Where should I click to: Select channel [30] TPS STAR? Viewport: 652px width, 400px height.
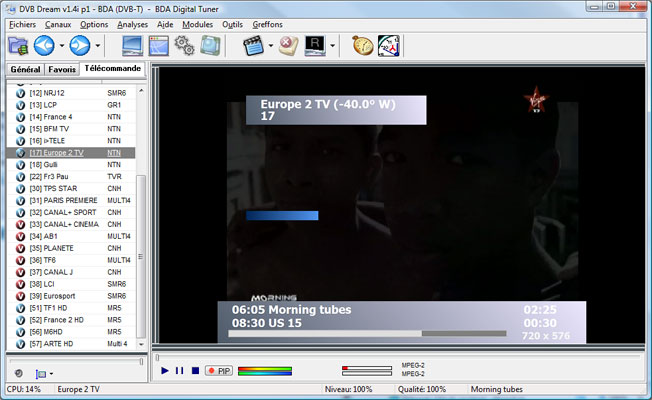click(x=71, y=189)
